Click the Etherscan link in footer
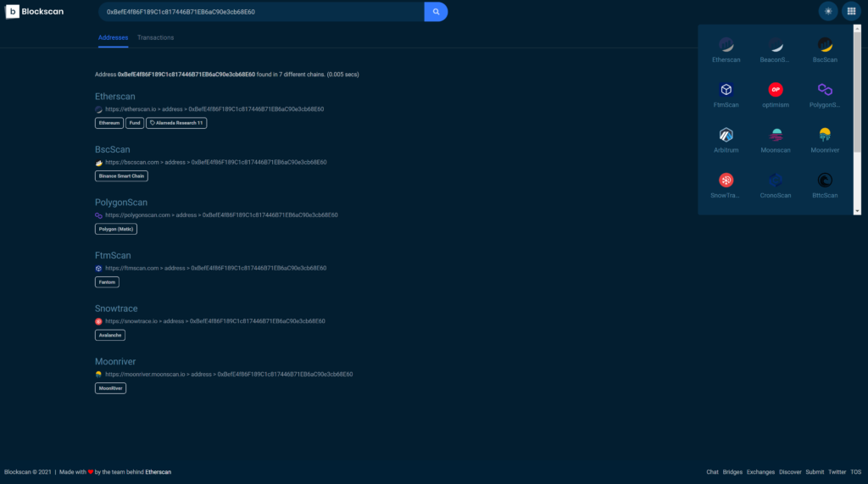 (158, 472)
